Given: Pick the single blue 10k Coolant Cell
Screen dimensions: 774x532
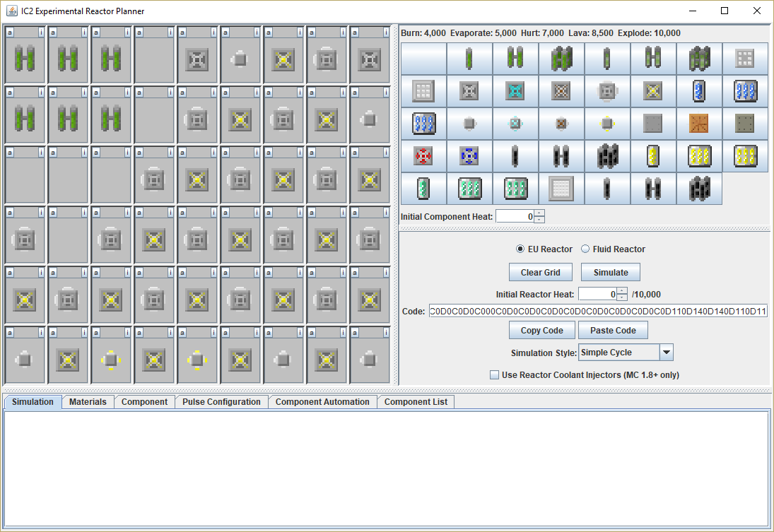Looking at the screenshot, I should [699, 91].
